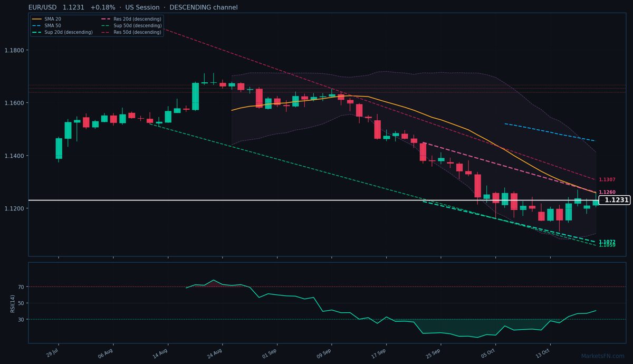The image size is (633, 364).
Task: Click the RSI 50 level label
Action: click(21, 303)
